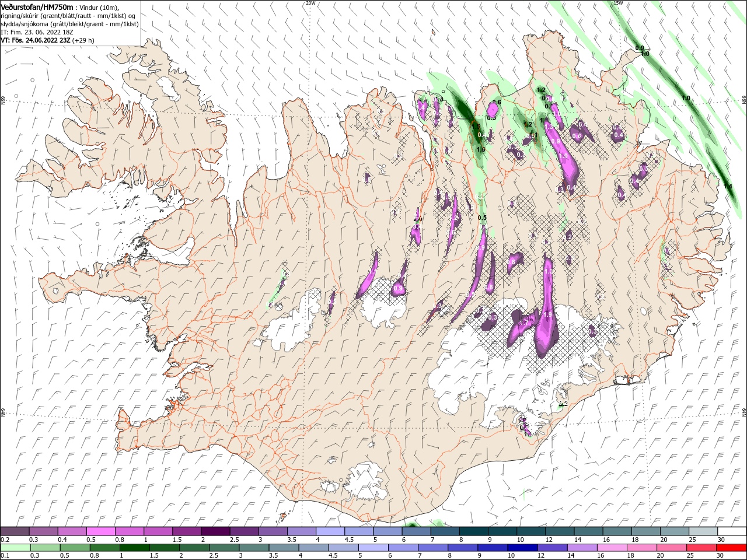
Task: Pick the dark green 1 swatch in rain legend
Action: 134,548
